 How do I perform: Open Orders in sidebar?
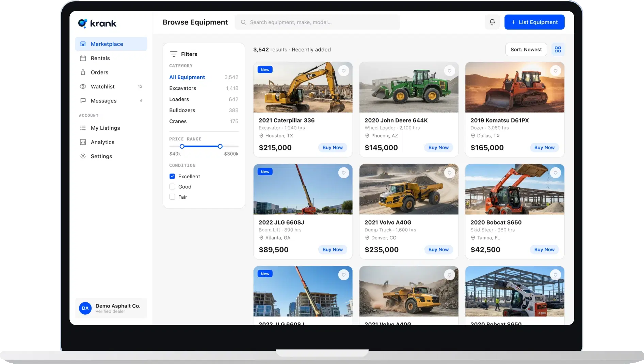point(111,72)
